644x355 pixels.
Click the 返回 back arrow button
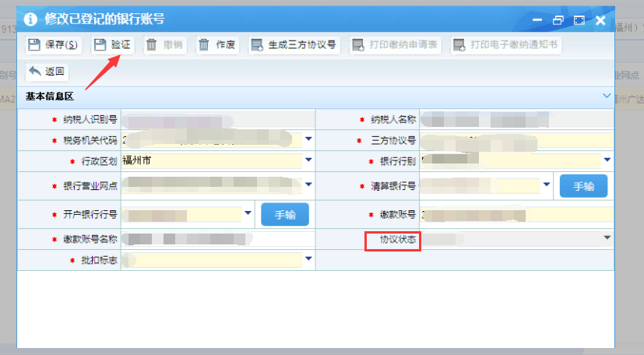pyautogui.click(x=48, y=72)
